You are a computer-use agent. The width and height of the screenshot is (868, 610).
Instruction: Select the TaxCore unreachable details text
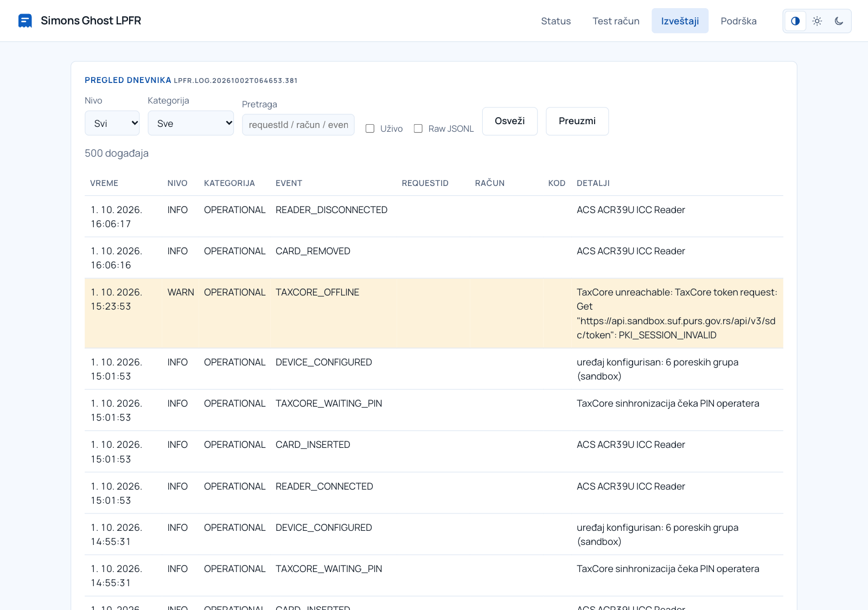[677, 313]
